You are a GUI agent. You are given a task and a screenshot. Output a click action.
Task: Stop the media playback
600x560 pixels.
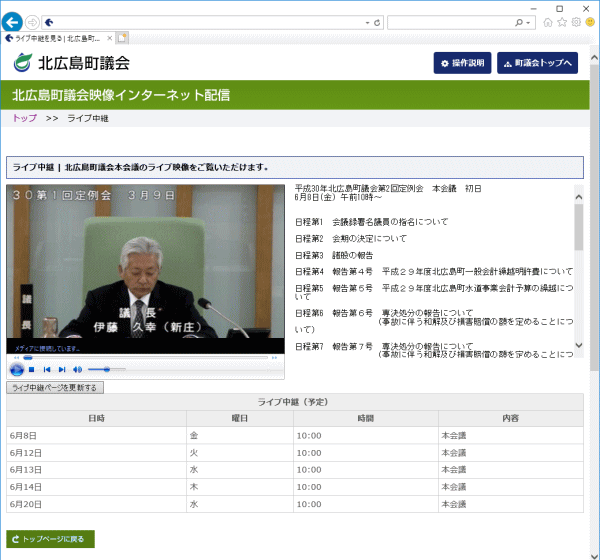tap(32, 369)
